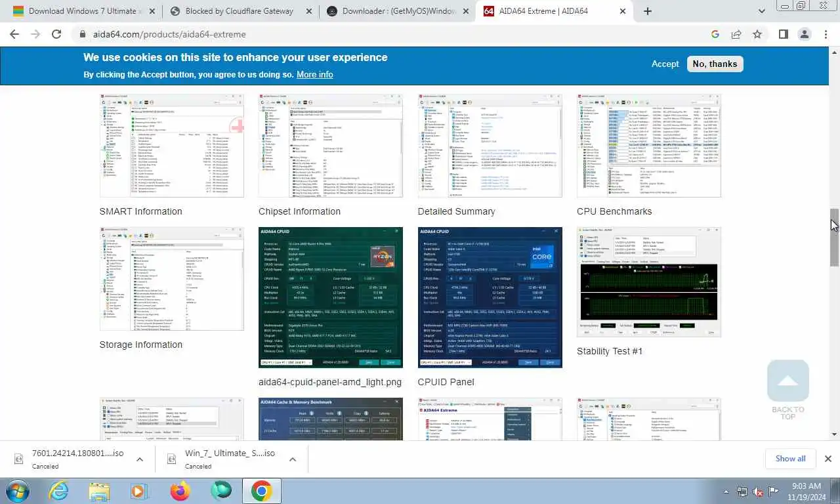
Task: Click the CPUID Panel caption
Action: (x=446, y=382)
